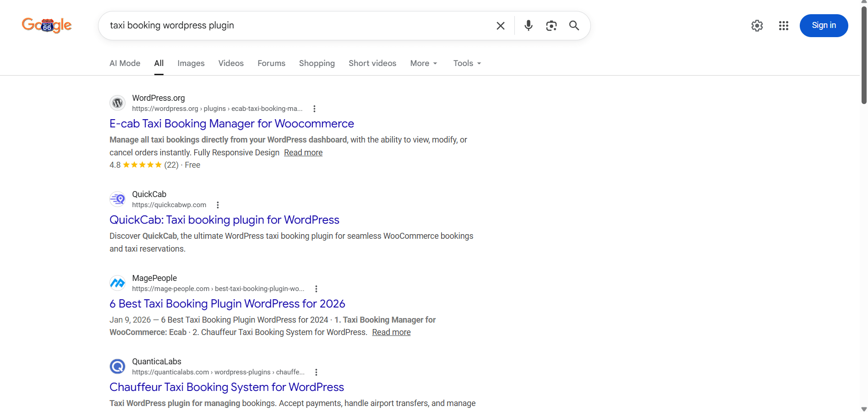868x412 pixels.
Task: Open the Google apps grid
Action: (x=783, y=26)
